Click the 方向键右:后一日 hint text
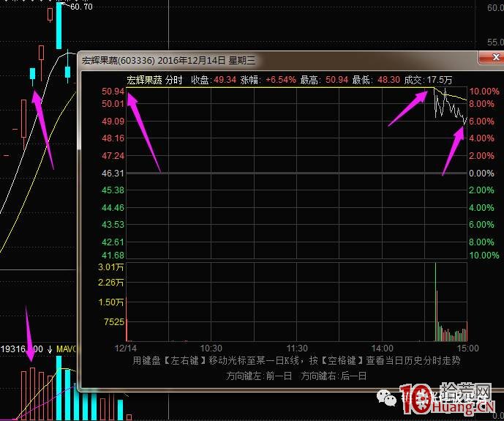This screenshot has width=504, height=421. [x=334, y=376]
